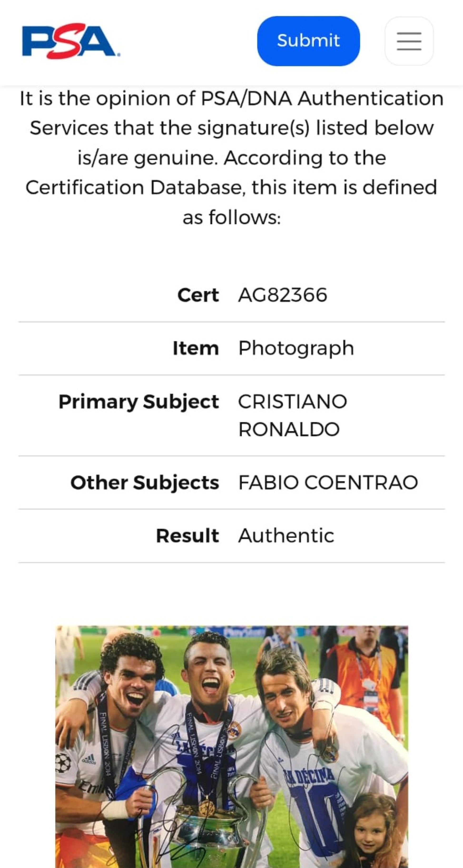Open the hamburger menu
Screen dimensions: 463x868
pyautogui.click(x=409, y=41)
